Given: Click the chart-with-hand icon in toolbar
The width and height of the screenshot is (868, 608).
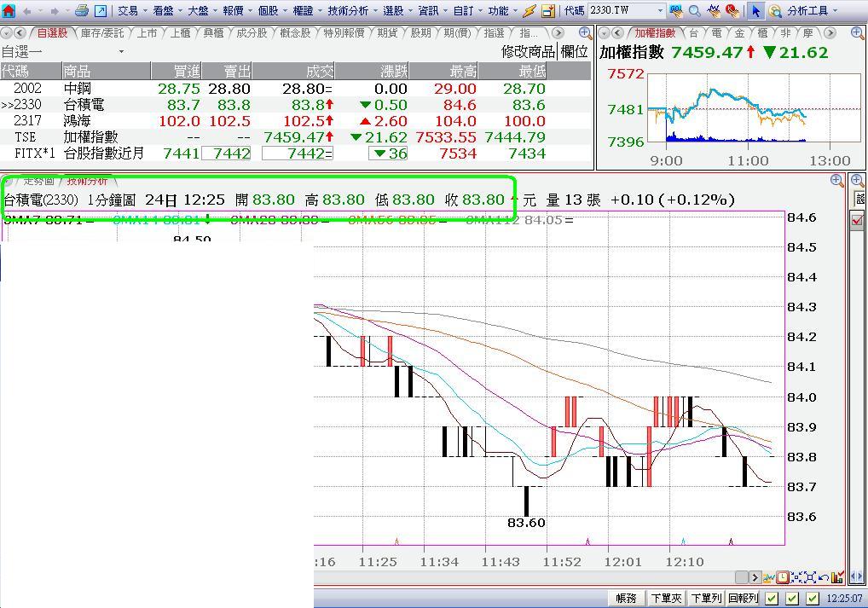Looking at the screenshot, I should (x=714, y=10).
